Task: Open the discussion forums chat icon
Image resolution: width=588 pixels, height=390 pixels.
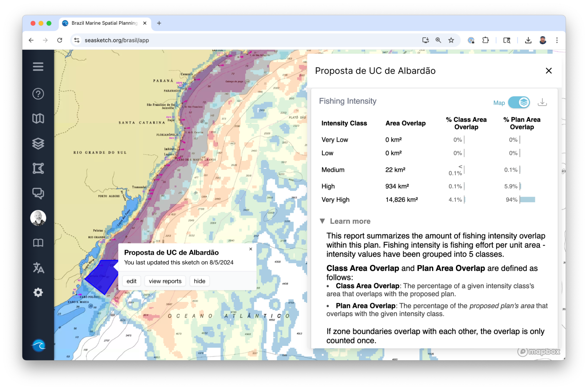Action: click(x=38, y=193)
